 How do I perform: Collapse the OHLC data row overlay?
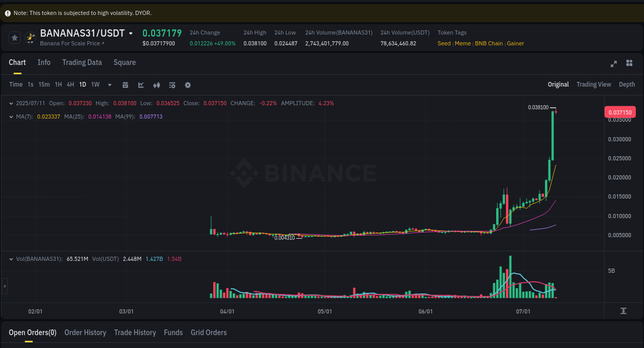click(11, 103)
